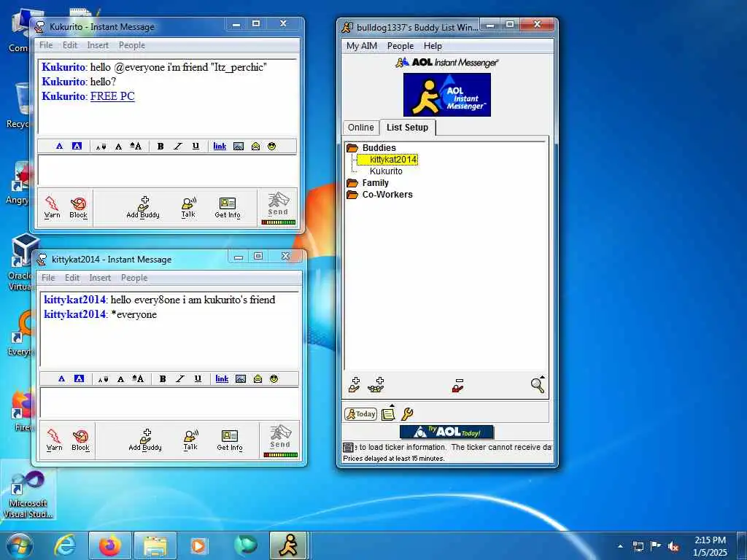Click message input field in Kukurito window

(x=168, y=171)
